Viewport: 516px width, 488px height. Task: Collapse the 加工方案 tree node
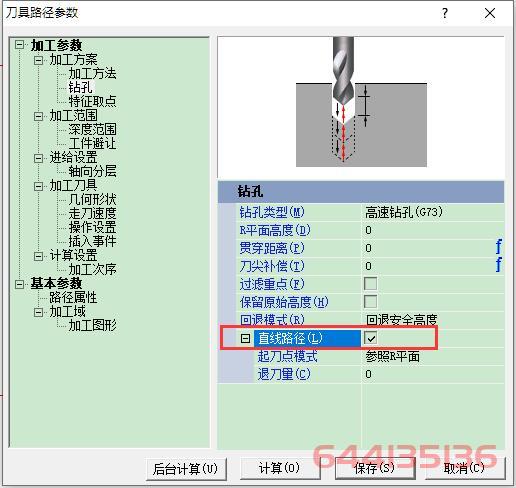click(x=38, y=60)
